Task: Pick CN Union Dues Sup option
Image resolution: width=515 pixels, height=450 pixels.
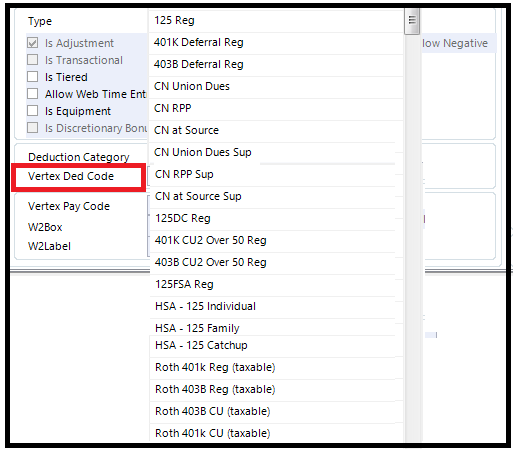Action: point(276,153)
